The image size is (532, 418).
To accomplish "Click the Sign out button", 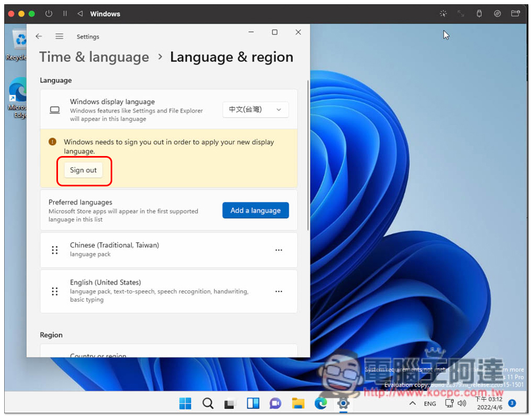I will [84, 170].
